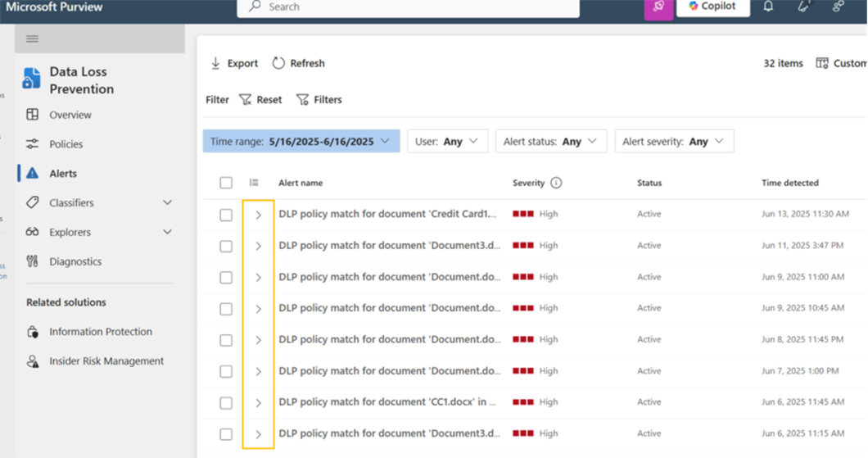The height and width of the screenshot is (458, 868).
Task: Click the 'Jun 13, 2025 11:30 AM' timestamp
Action: tap(805, 214)
